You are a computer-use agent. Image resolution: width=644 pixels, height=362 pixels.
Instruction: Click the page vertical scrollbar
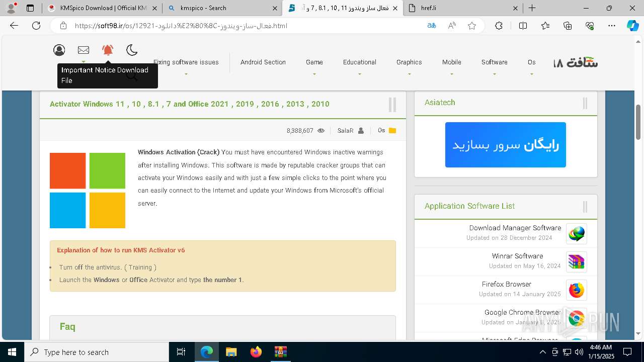tap(638, 122)
